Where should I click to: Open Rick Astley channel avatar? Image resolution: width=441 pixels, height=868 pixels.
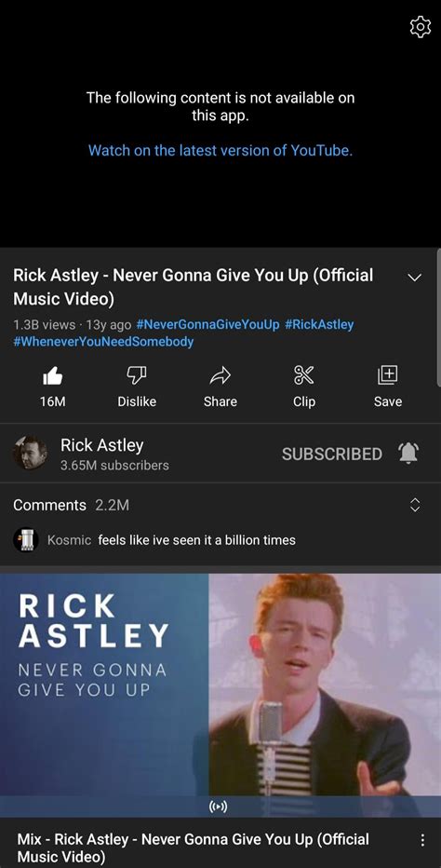click(30, 453)
